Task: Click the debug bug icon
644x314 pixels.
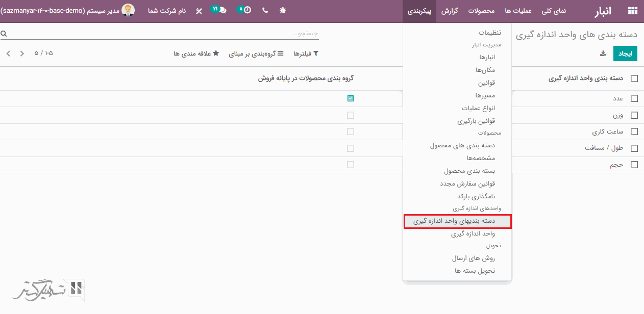Action: point(283,11)
